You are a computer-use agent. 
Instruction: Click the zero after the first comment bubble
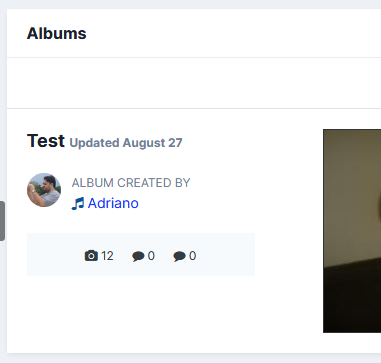[151, 256]
